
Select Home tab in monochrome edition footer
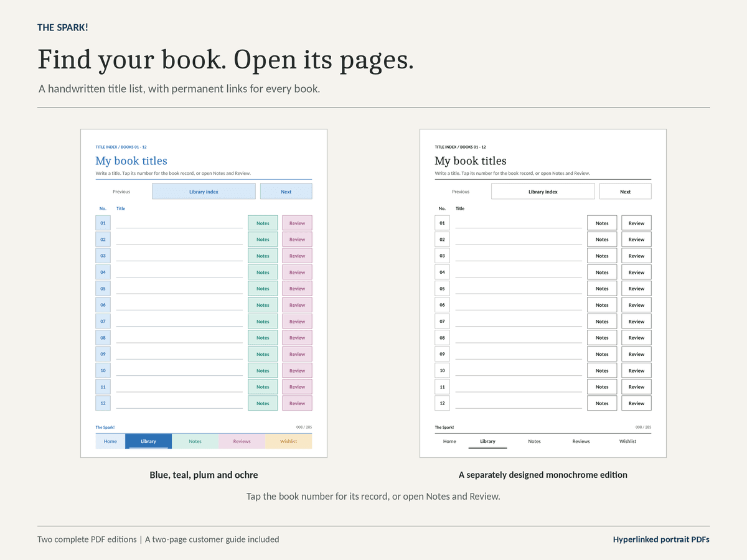(449, 441)
